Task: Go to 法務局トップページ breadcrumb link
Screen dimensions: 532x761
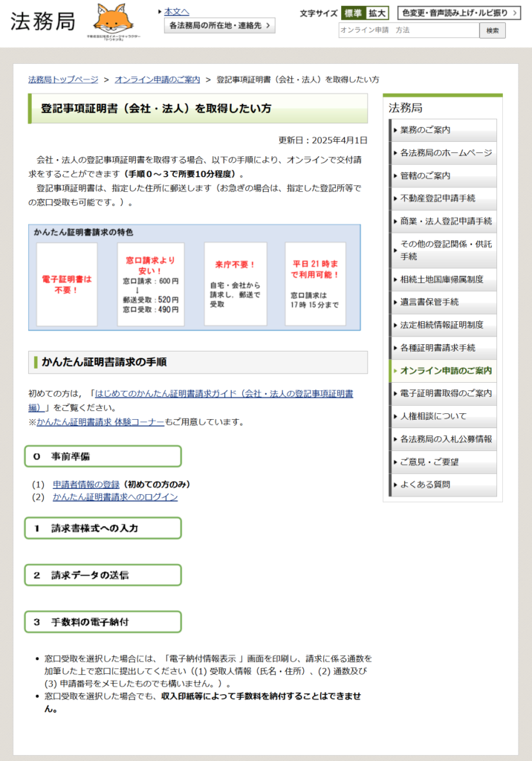Action: (63, 80)
